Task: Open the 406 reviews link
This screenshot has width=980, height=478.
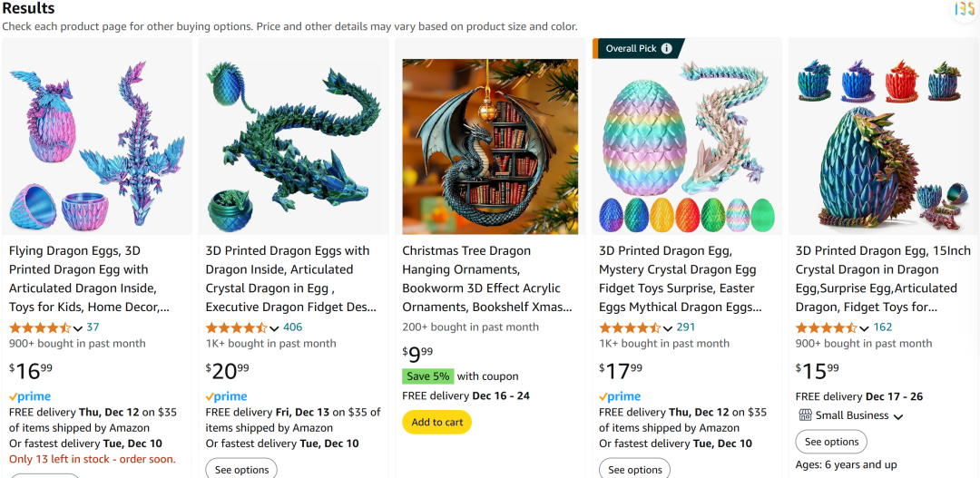Action: tap(293, 327)
